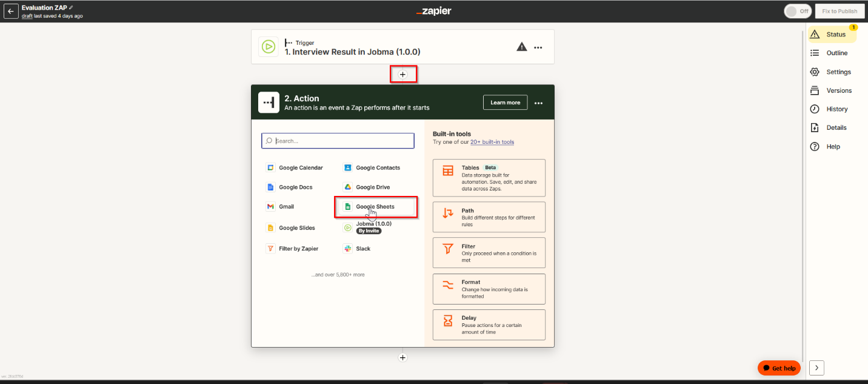Choose Google Docs app
The width and height of the screenshot is (868, 384).
tap(290, 187)
